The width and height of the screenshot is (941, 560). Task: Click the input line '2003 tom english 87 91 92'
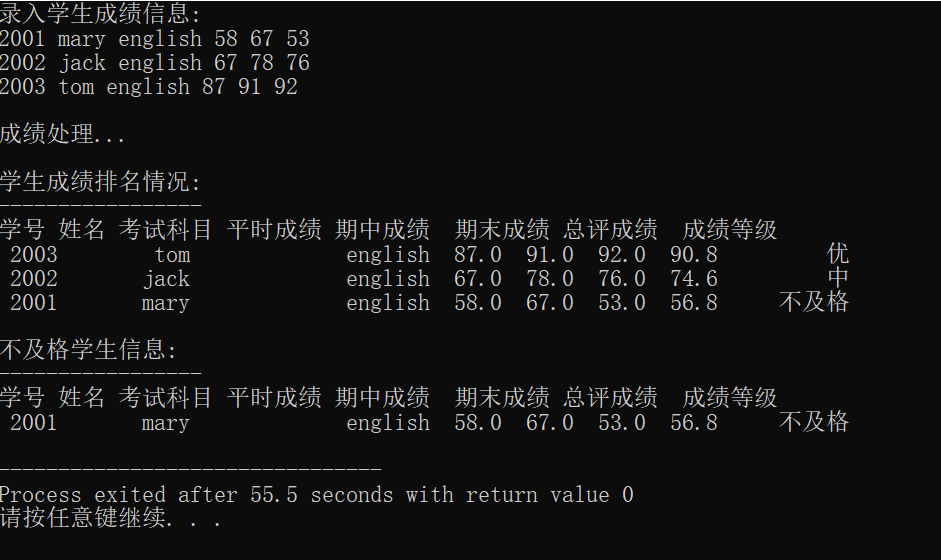148,87
